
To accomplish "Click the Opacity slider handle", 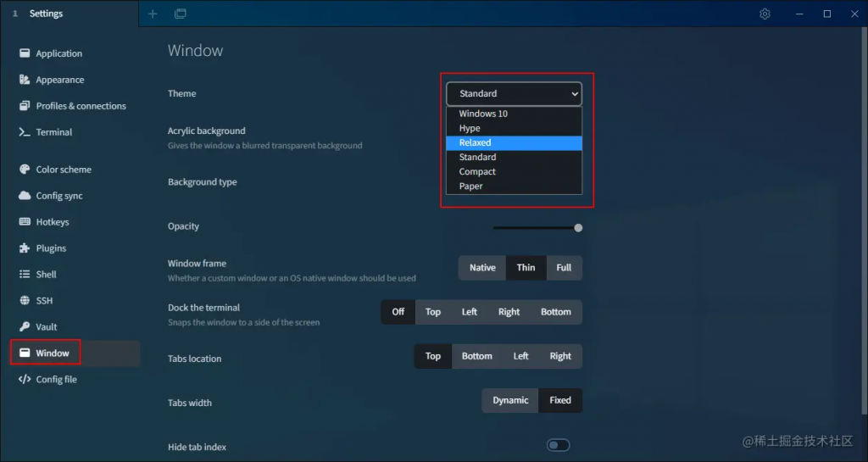I will (578, 228).
